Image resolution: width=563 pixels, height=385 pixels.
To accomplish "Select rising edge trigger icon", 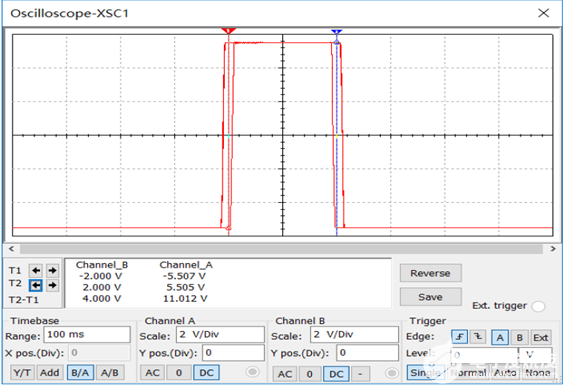I will [x=460, y=337].
